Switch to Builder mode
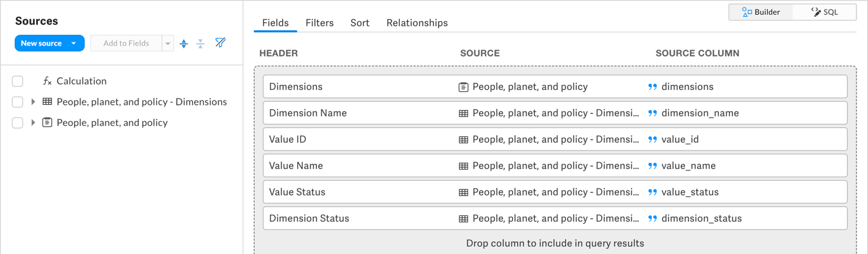The width and height of the screenshot is (868, 254). coord(761,12)
